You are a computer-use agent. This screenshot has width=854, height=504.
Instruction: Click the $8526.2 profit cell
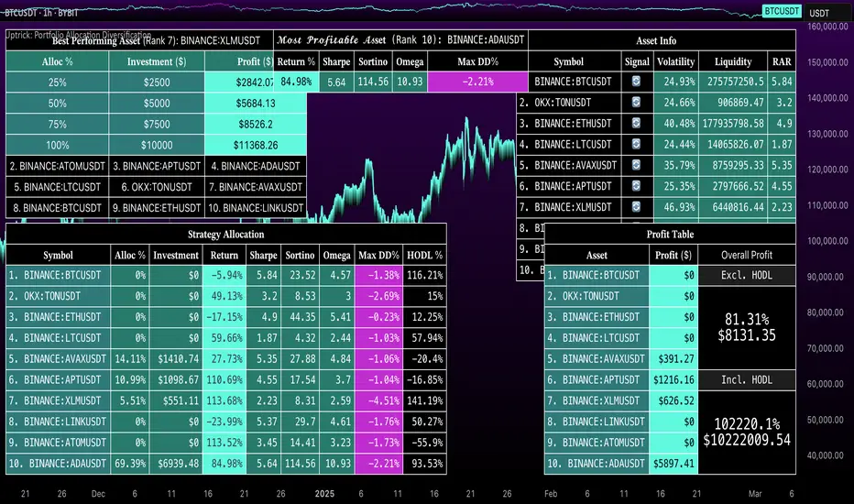[256, 125]
